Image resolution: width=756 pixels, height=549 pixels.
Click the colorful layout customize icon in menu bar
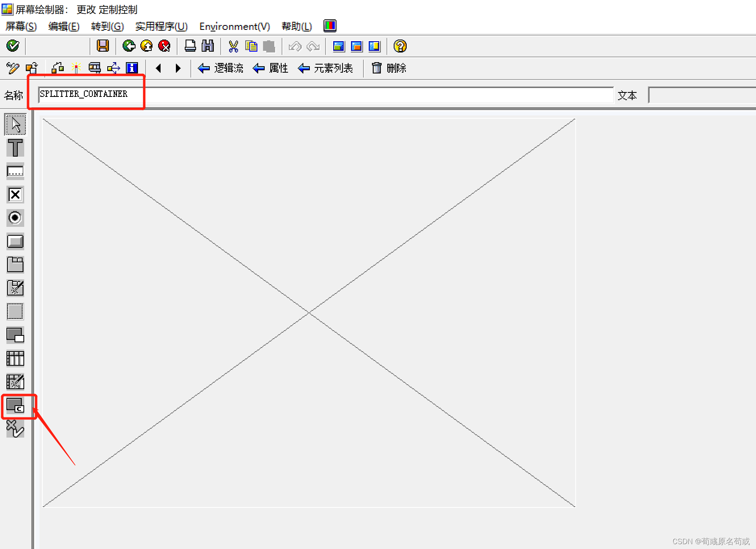[330, 26]
